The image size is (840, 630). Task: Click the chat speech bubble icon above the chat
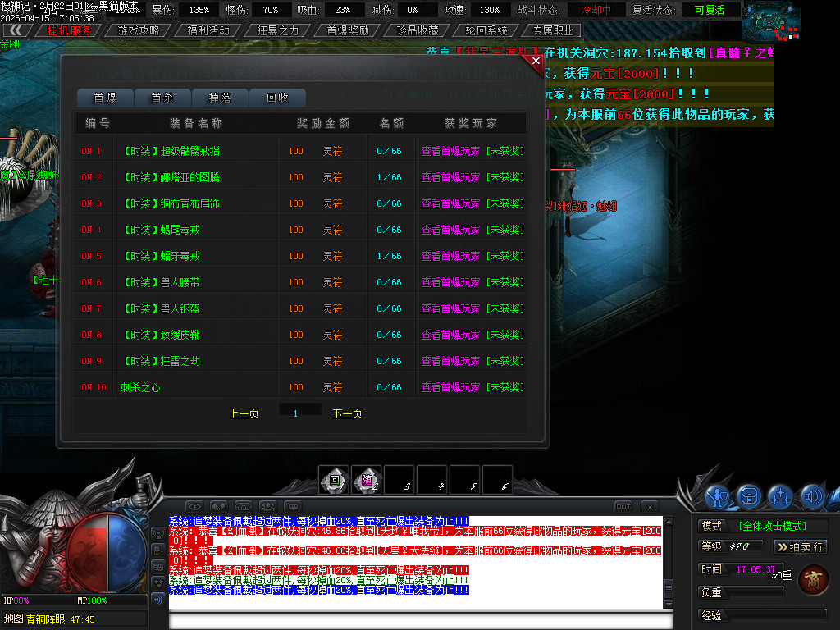click(x=293, y=507)
